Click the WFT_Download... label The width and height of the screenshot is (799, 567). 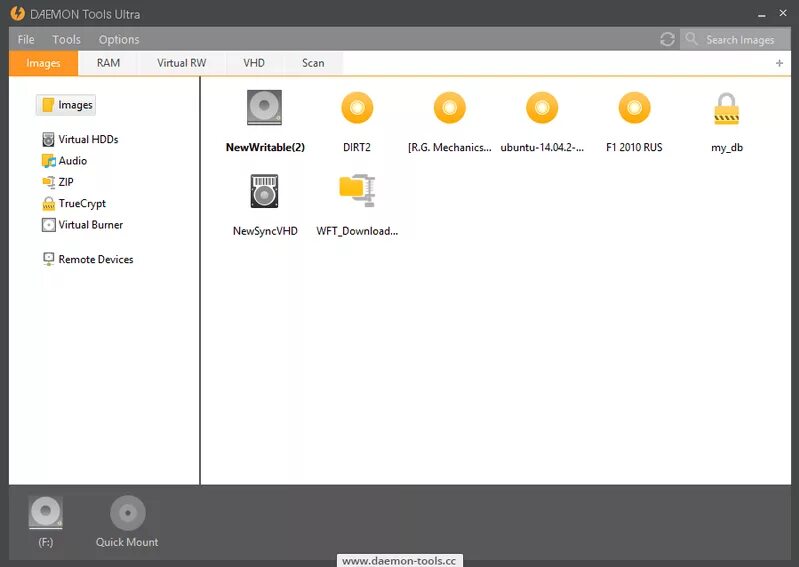coord(357,231)
